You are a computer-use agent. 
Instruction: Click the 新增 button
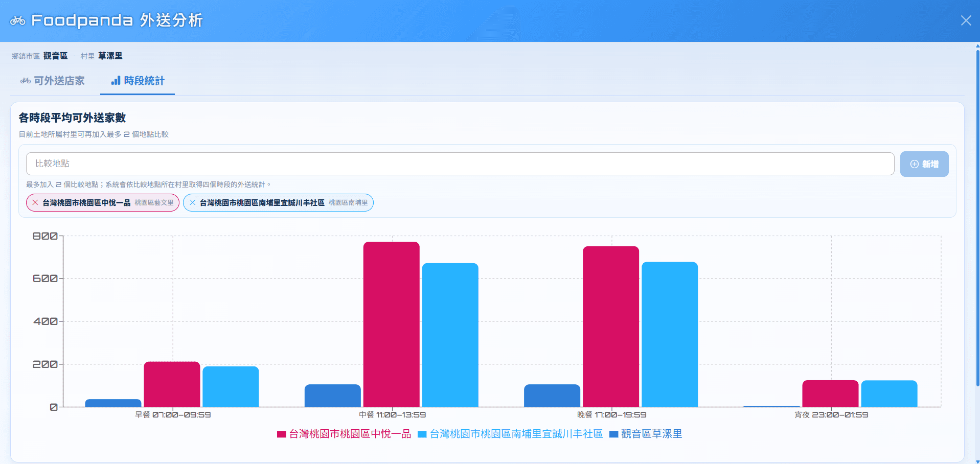[924, 164]
